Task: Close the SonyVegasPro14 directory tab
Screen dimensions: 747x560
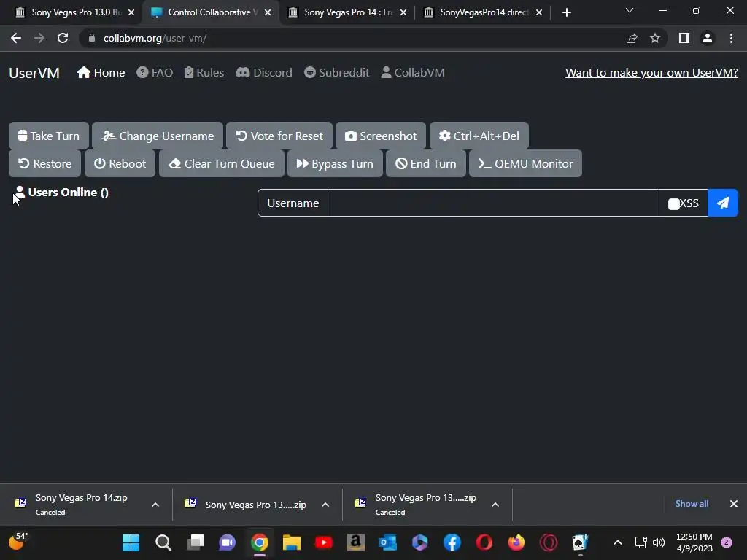Action: [x=539, y=12]
